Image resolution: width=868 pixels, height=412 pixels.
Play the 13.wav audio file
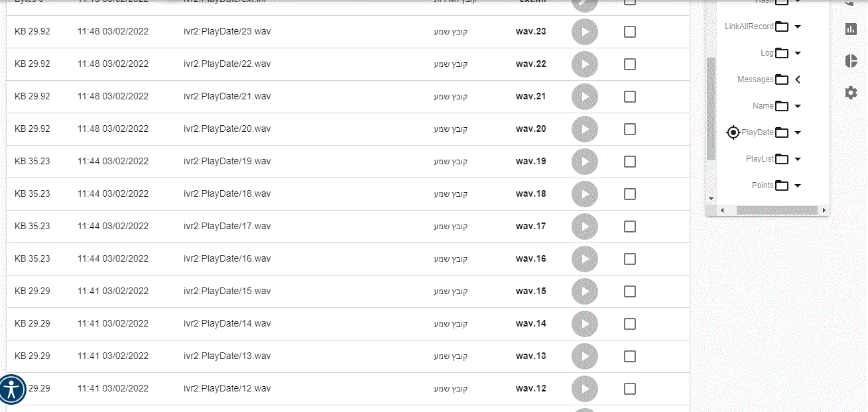pyautogui.click(x=584, y=356)
